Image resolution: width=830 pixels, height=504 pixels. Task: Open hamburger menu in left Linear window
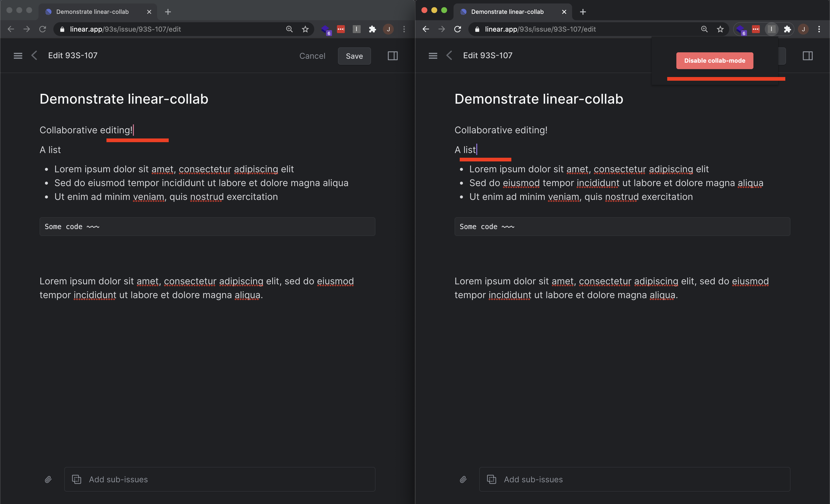(18, 56)
